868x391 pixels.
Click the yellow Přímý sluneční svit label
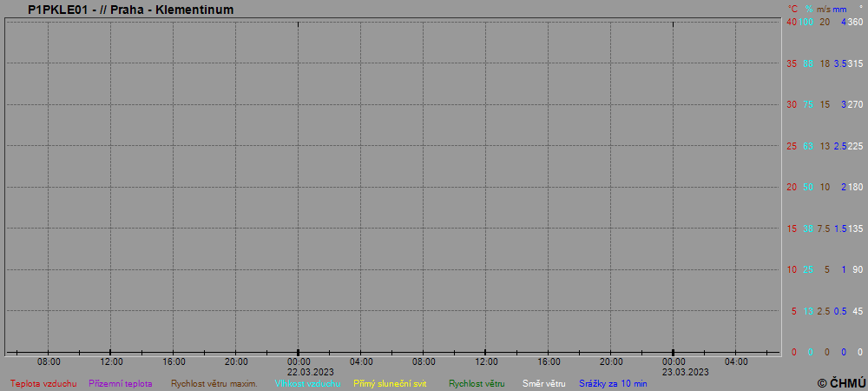[390, 383]
